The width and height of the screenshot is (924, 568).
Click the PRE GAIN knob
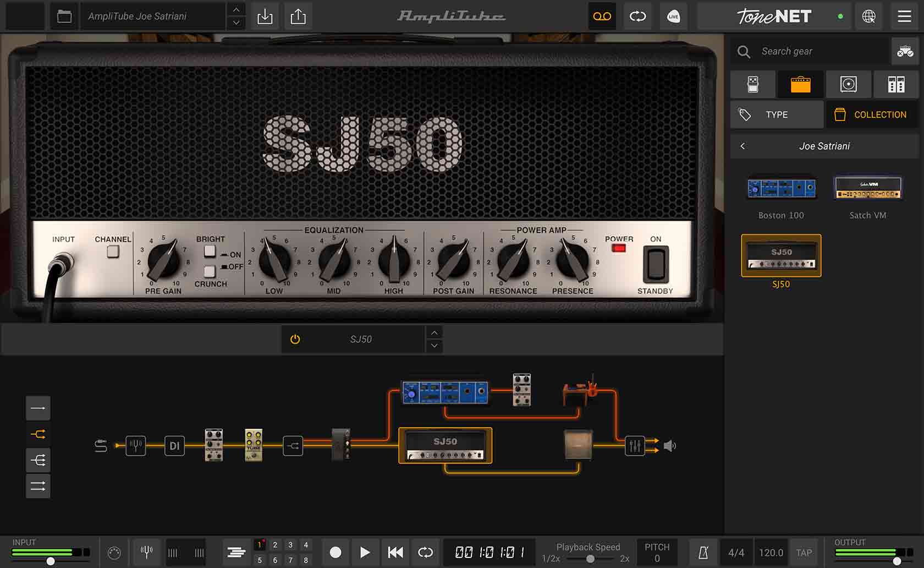click(x=163, y=260)
